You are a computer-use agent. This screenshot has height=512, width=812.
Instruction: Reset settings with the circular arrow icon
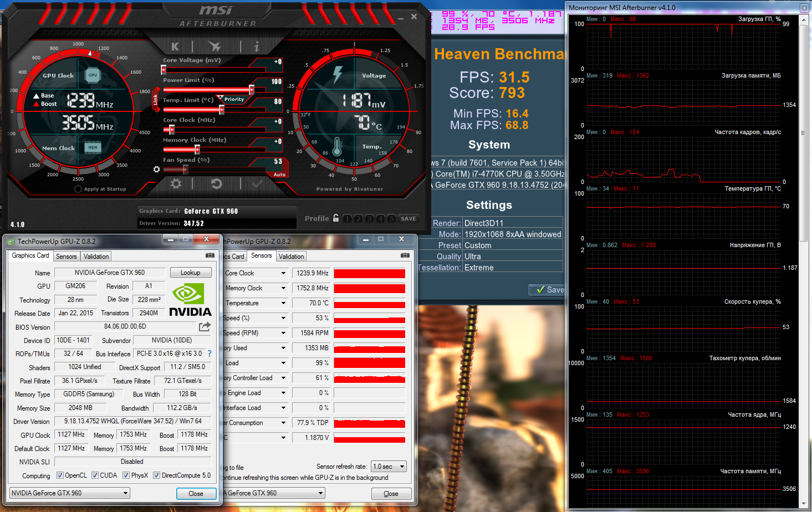(x=217, y=183)
